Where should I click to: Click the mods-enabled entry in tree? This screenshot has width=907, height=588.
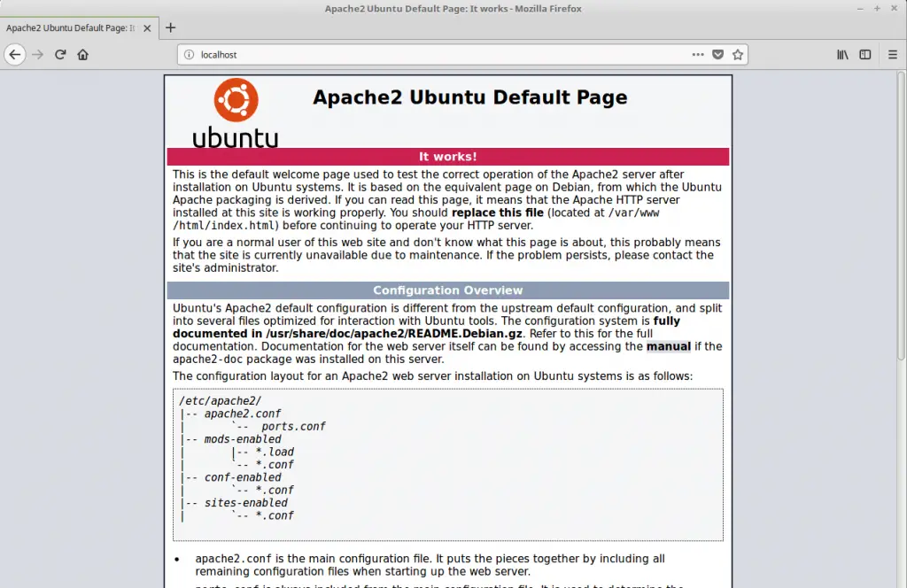coord(243,439)
